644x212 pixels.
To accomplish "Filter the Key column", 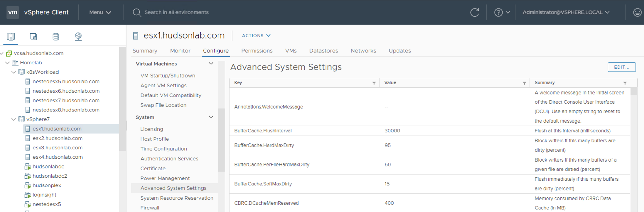I will click(374, 83).
